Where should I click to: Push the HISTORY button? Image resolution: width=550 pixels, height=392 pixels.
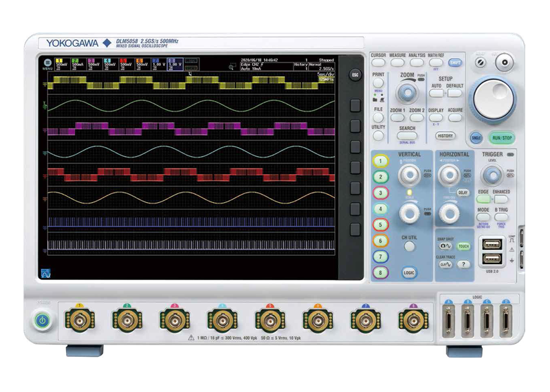coord(445,135)
